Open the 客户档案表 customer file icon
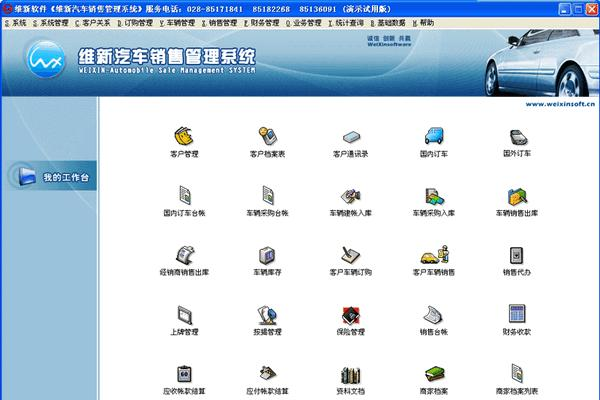Viewport: 600px width, 400px height. 267,137
